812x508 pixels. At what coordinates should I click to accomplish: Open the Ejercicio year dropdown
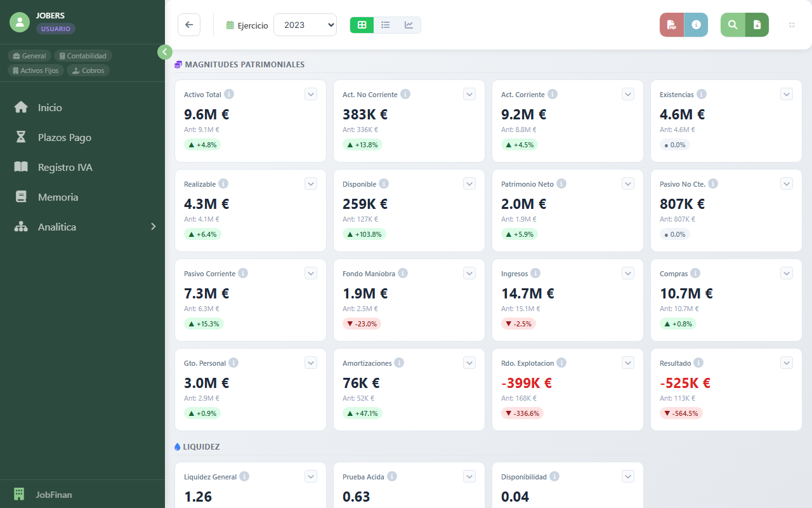pos(305,25)
